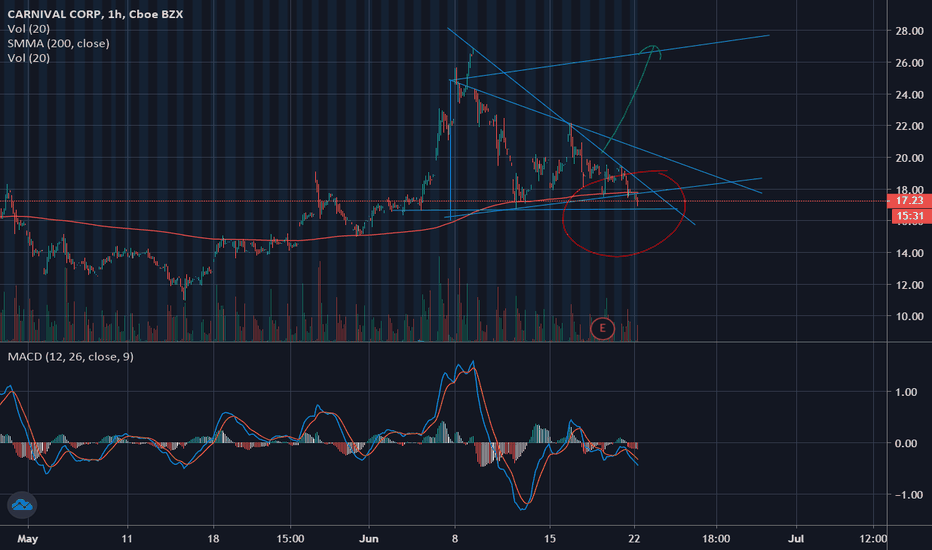Click the Jun date label
The image size is (932, 550).
[x=369, y=539]
